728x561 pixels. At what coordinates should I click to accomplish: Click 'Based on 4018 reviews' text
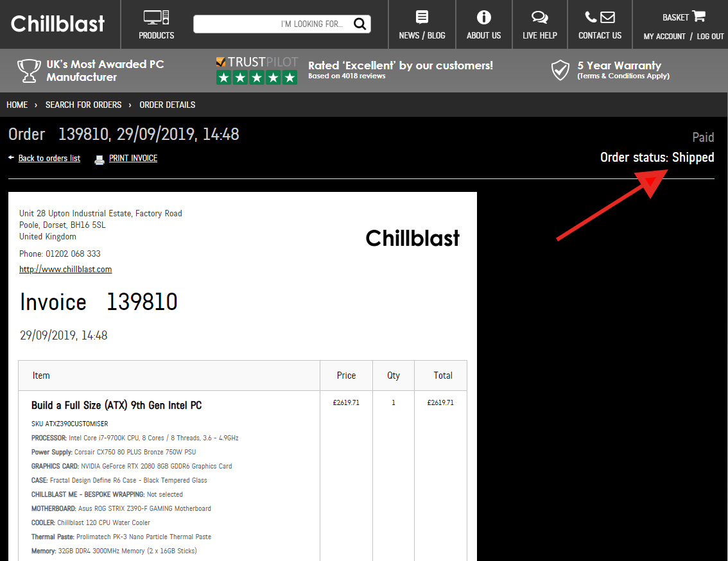[x=347, y=76]
